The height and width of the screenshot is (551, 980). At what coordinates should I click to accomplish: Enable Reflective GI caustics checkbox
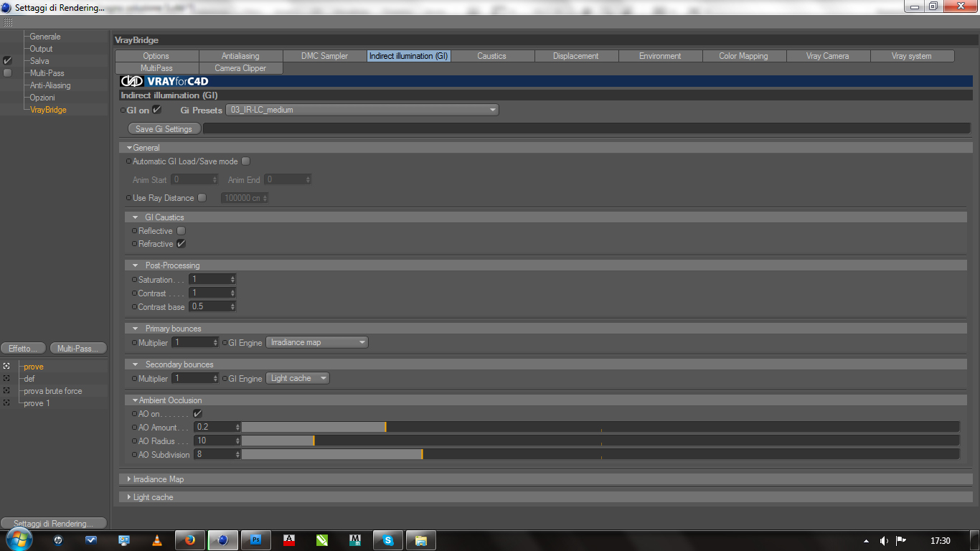(x=181, y=230)
